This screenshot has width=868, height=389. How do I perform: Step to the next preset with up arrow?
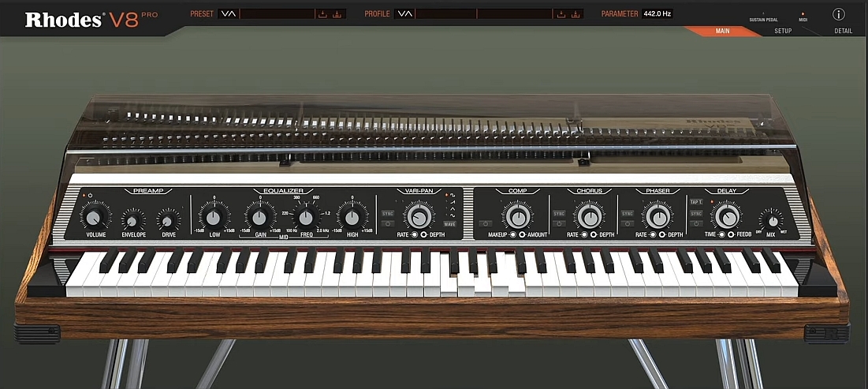[x=233, y=14]
